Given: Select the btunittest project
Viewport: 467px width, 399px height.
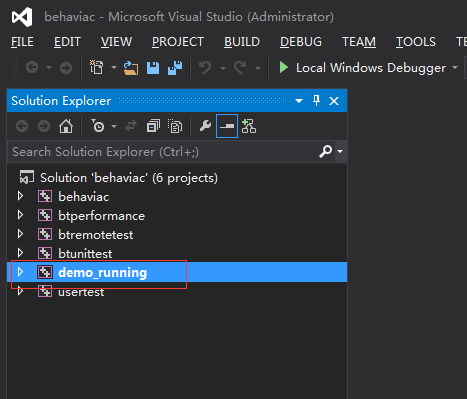Looking at the screenshot, I should coord(85,254).
